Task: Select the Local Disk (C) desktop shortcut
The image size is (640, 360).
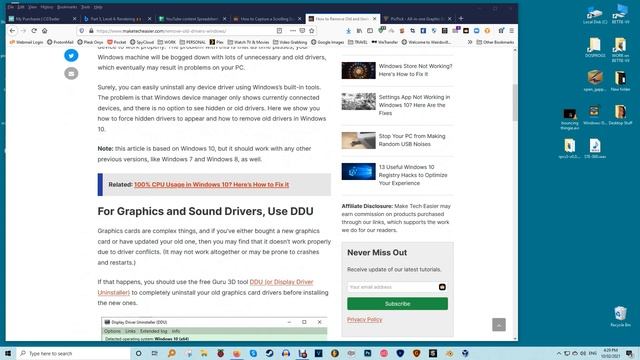Action: [595, 16]
